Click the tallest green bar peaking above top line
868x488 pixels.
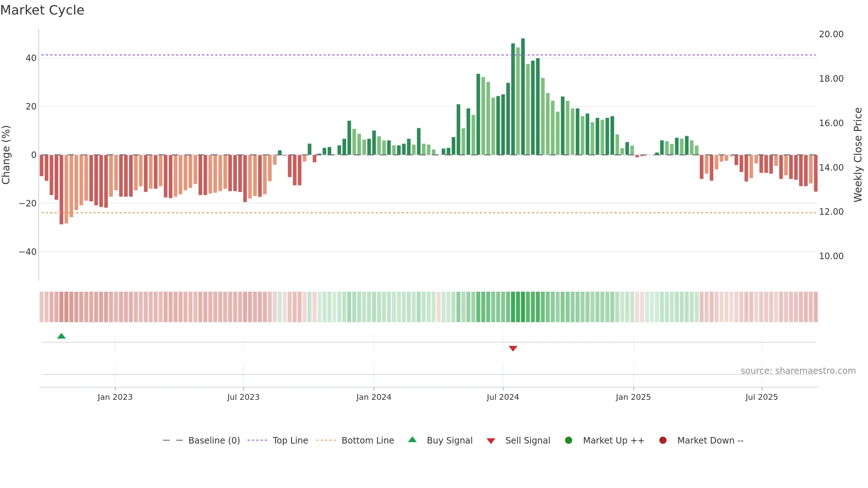[x=523, y=97]
